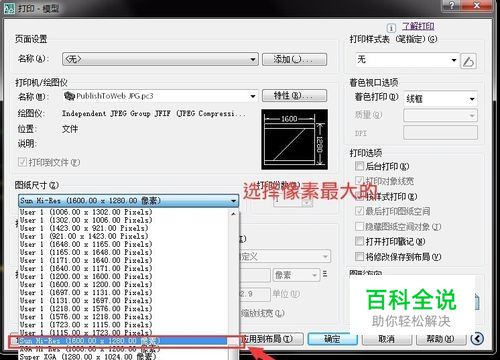The image size is (500, 360).
Task: Select highlighted Sun Hi-Res row in dropdown list
Action: click(x=123, y=341)
